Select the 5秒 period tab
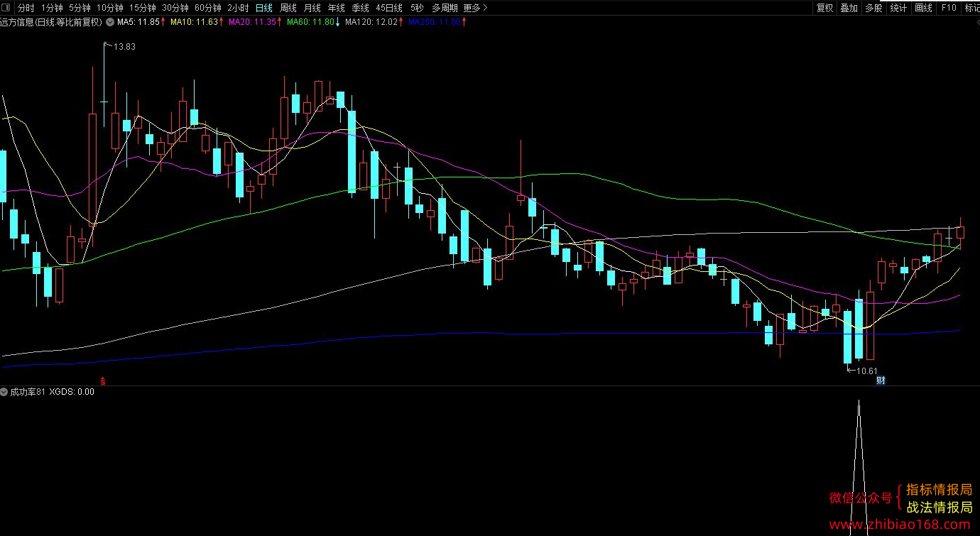The height and width of the screenshot is (536, 980). [x=417, y=8]
